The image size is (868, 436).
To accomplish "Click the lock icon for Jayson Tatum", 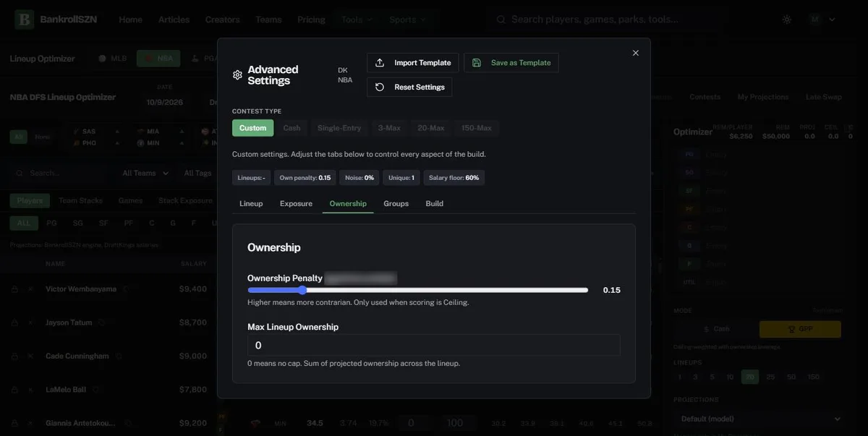I will pyautogui.click(x=14, y=322).
